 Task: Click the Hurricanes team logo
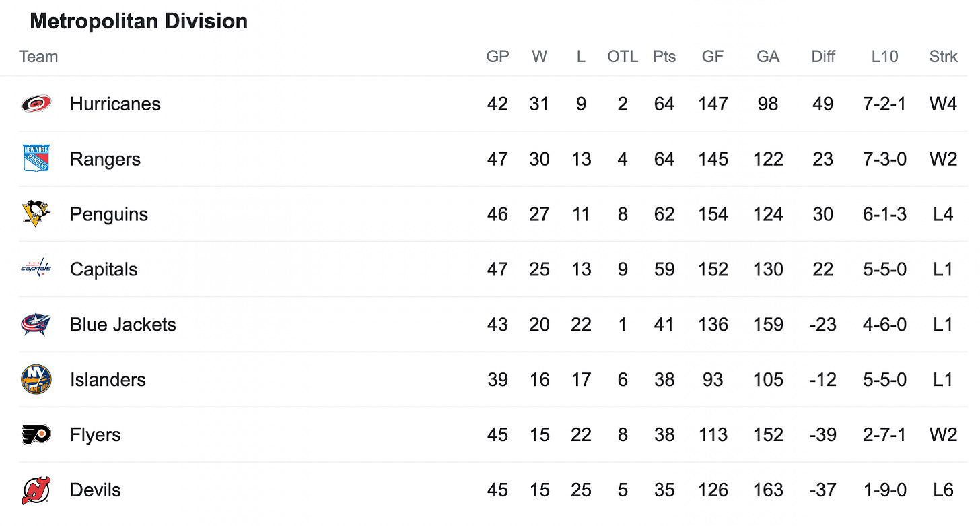[x=36, y=104]
